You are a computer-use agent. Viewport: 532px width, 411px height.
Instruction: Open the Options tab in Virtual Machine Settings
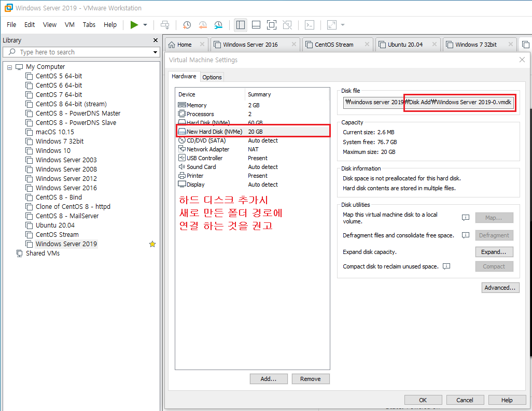(x=212, y=77)
